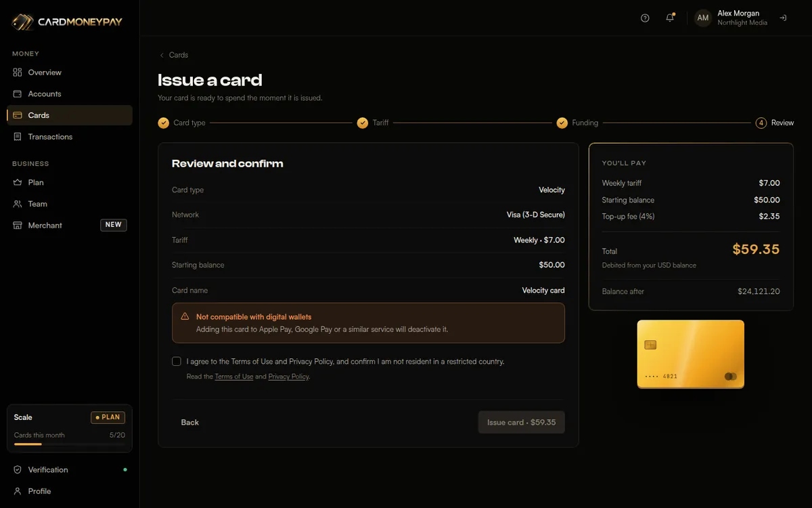The height and width of the screenshot is (508, 812).
Task: Open Team in the sidebar
Action: [x=70, y=204]
